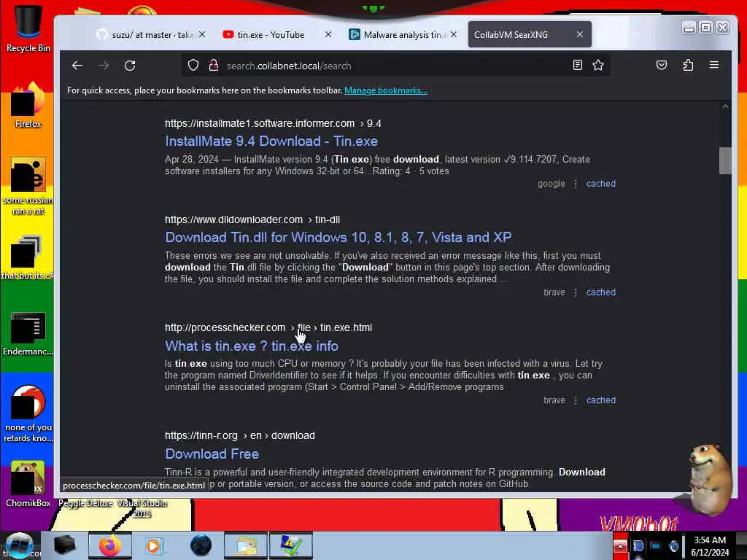Open the Manage bookmarks link
This screenshot has height=560, width=747.
pos(386,90)
